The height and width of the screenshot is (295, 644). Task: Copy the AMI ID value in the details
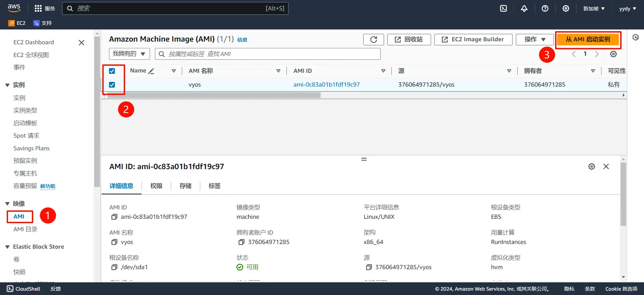point(114,217)
